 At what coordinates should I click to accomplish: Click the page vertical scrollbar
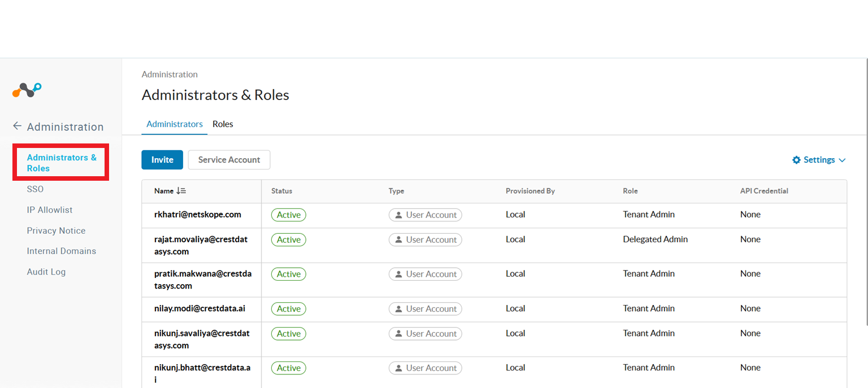(866, 192)
